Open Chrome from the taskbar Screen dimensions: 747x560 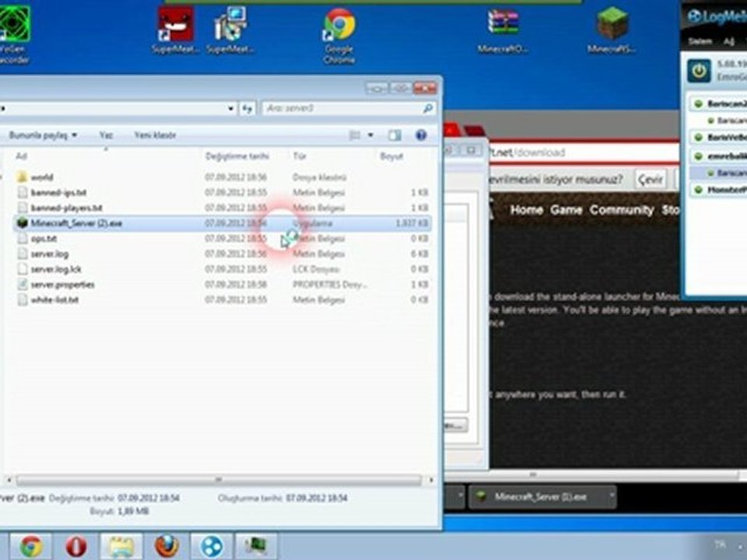31,546
